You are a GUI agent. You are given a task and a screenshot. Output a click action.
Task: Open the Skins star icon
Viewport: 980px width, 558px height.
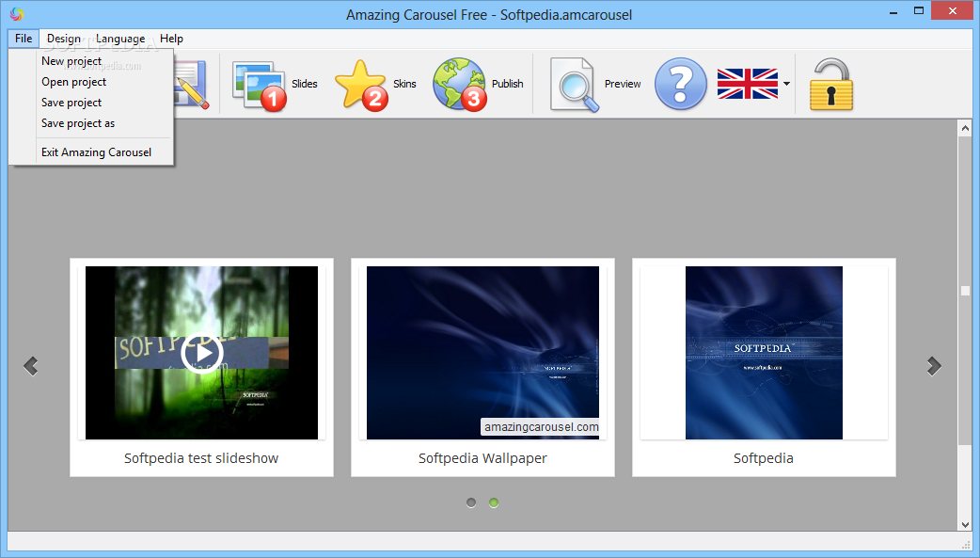point(361,86)
